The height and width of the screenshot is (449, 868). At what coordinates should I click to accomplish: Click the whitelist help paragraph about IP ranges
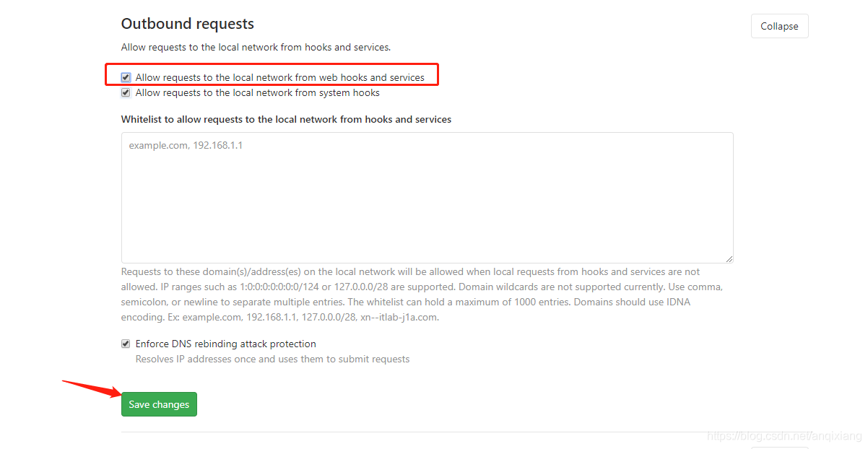click(x=422, y=295)
